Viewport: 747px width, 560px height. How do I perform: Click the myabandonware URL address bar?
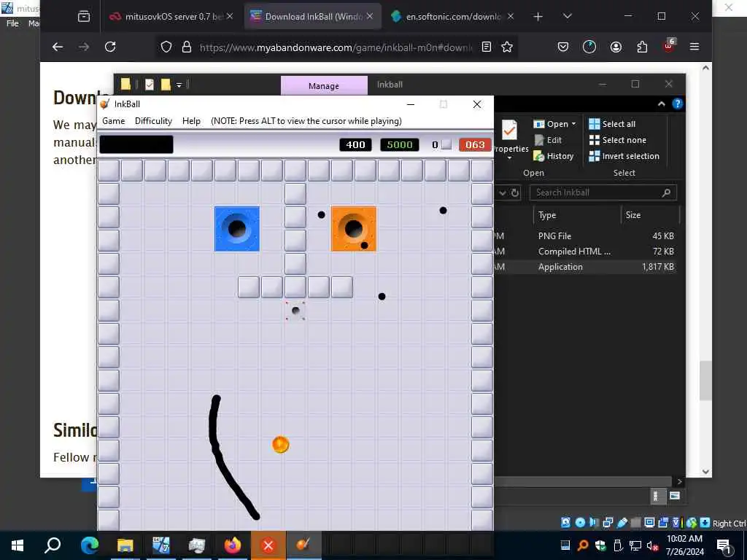point(336,47)
